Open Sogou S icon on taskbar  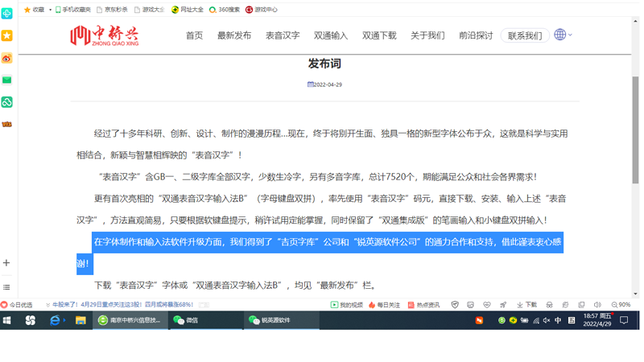click(x=31, y=320)
